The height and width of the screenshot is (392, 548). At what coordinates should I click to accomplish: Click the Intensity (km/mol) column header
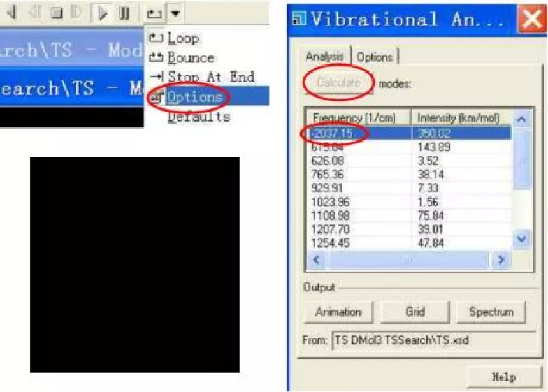(x=461, y=118)
